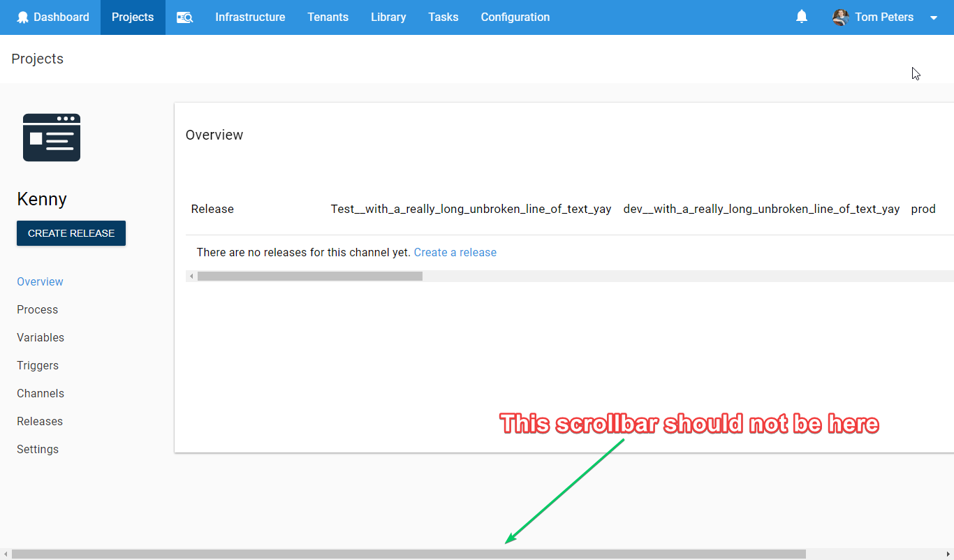Open Variables in the project sidebar
This screenshot has height=560, width=954.
click(x=40, y=337)
